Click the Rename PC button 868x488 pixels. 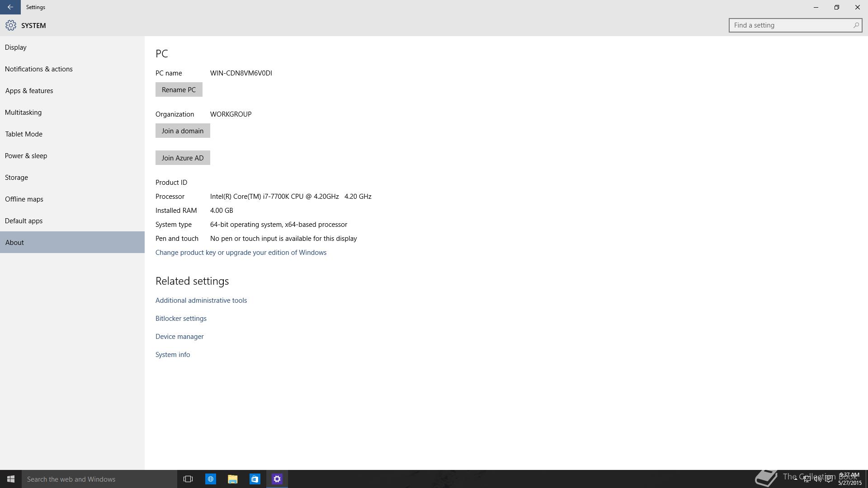click(x=179, y=89)
